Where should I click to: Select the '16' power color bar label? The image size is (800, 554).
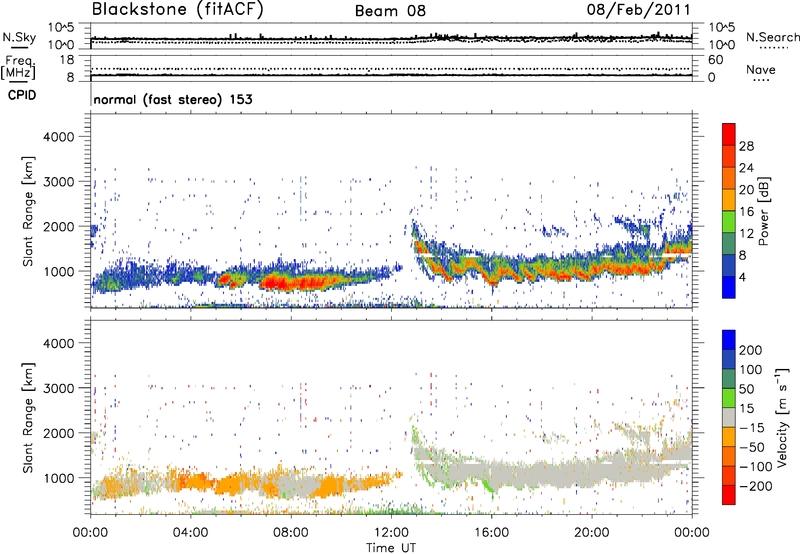(746, 212)
